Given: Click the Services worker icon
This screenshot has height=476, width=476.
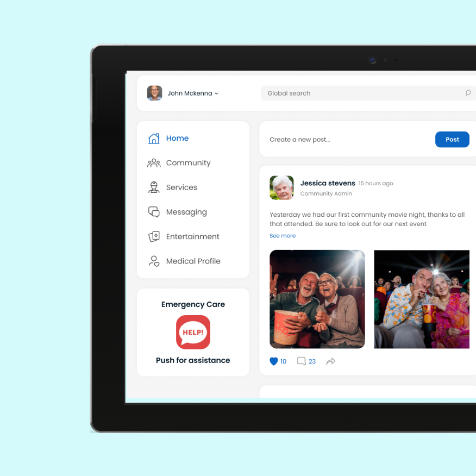Looking at the screenshot, I should [154, 187].
